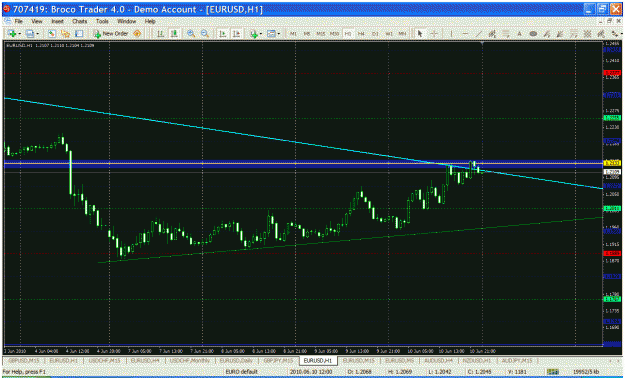Set timeframe to M15
625x378 pixels.
(x=320, y=34)
